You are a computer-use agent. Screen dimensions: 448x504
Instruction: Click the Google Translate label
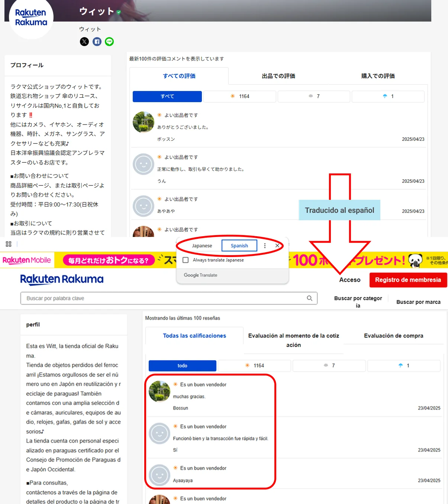200,275
